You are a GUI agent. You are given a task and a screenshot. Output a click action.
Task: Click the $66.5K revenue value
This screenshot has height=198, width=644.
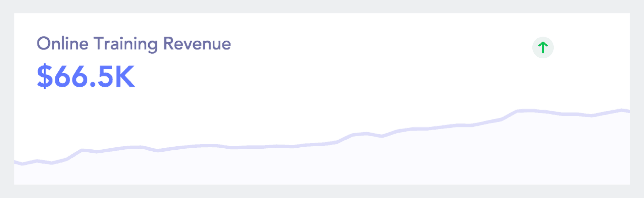click(x=86, y=77)
